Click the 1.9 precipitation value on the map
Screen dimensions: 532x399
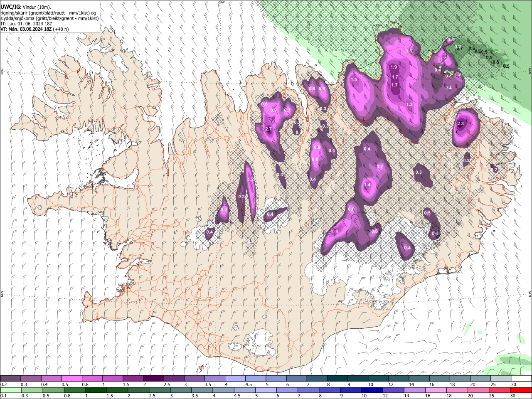pyautogui.click(x=394, y=67)
